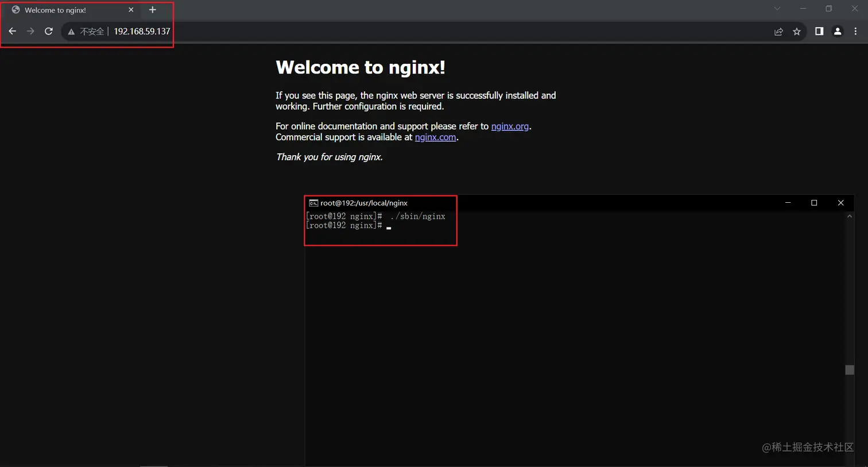The image size is (868, 467).
Task: Click the Welcome to nginx! heading
Action: 361,67
